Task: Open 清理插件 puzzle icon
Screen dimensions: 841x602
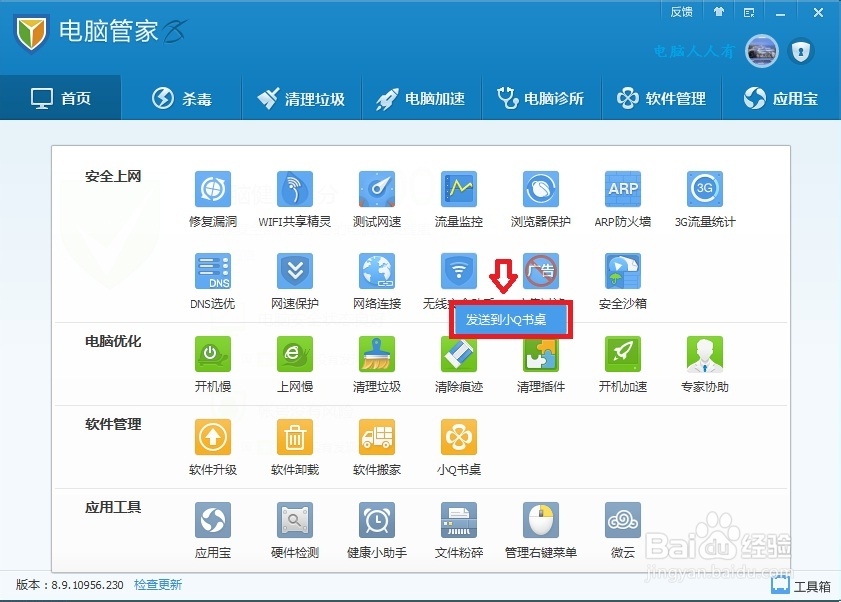Action: (x=541, y=355)
